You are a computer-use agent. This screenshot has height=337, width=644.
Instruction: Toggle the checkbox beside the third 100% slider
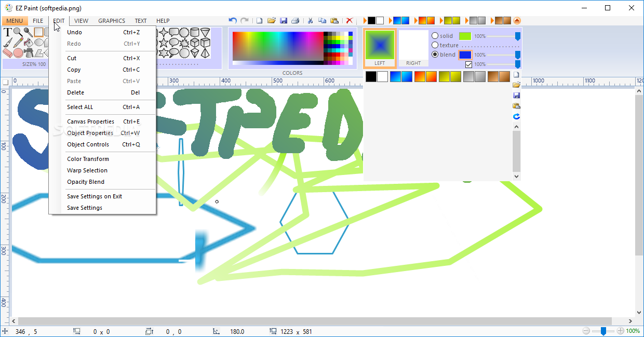pyautogui.click(x=469, y=64)
